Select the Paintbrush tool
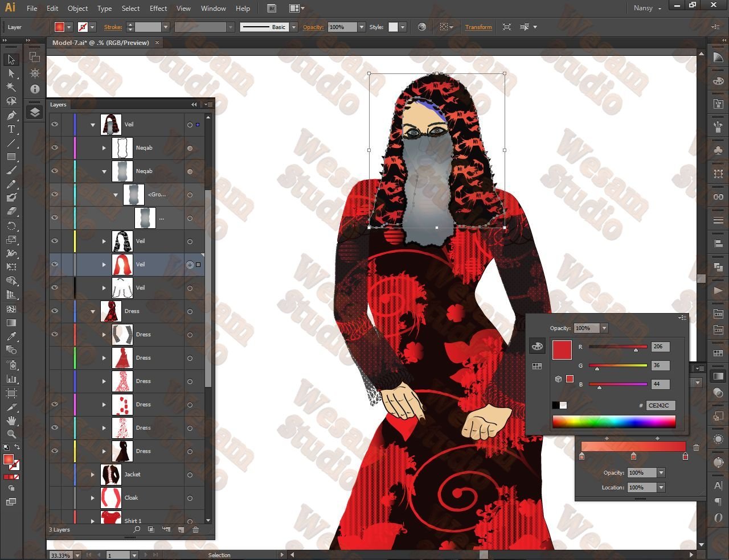Image resolution: width=729 pixels, height=560 pixels. click(11, 170)
